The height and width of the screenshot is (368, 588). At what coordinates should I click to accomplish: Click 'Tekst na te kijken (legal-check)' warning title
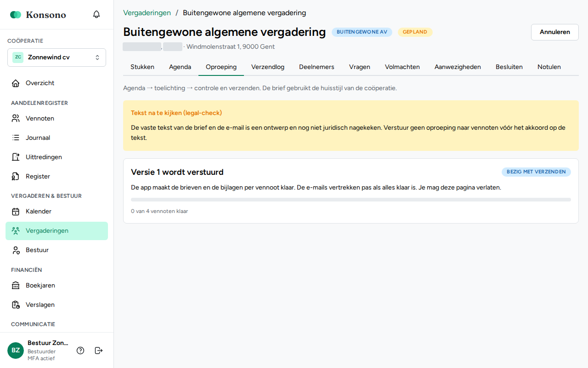176,113
